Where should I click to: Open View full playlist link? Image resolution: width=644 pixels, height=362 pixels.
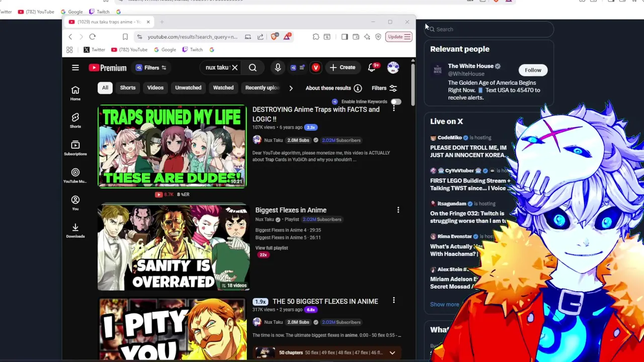[x=272, y=248]
